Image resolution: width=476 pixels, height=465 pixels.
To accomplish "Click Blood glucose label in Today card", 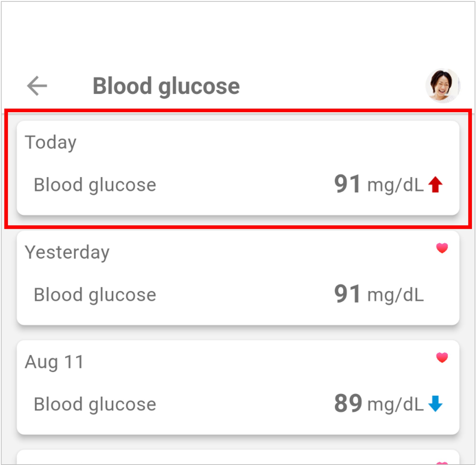I will point(95,185).
